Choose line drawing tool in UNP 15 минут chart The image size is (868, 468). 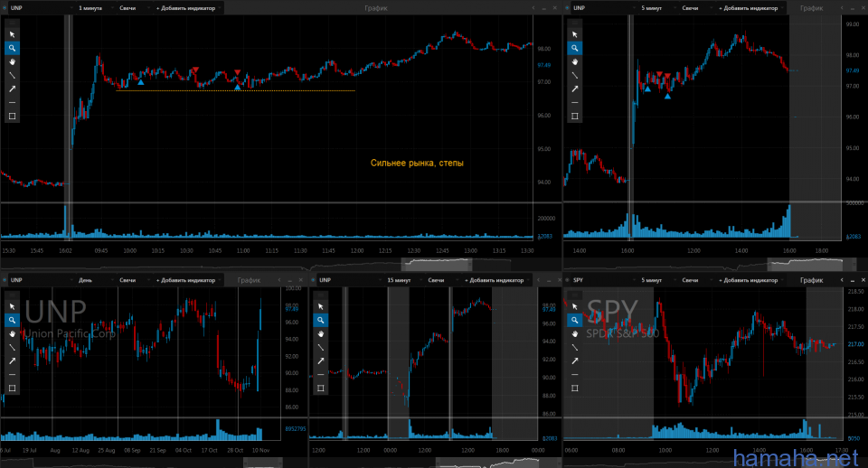(320, 348)
